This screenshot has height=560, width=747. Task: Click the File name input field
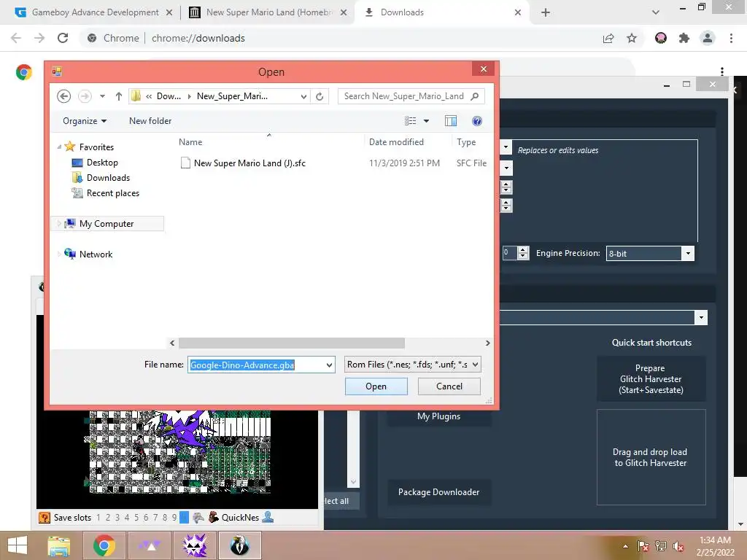(256, 365)
